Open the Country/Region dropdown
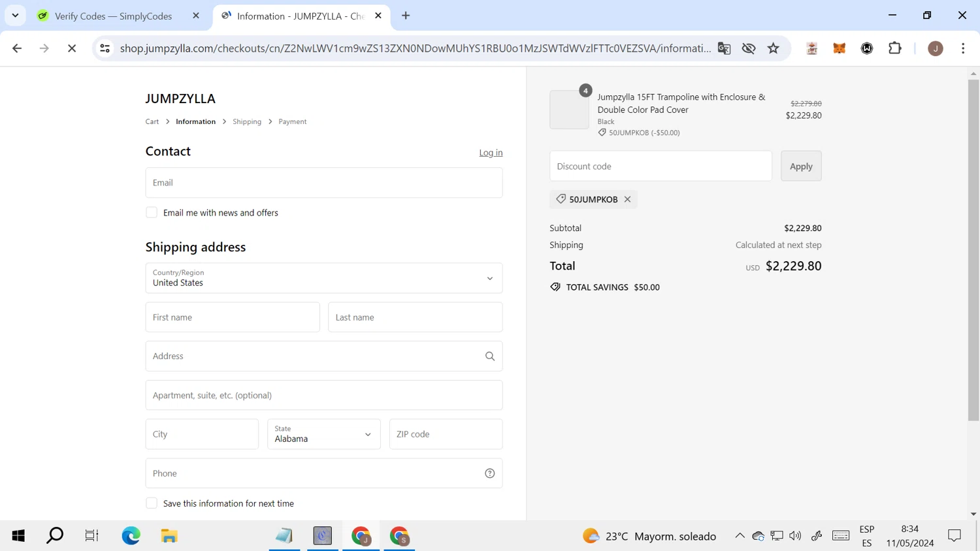Image resolution: width=980 pixels, height=551 pixels. 324,278
